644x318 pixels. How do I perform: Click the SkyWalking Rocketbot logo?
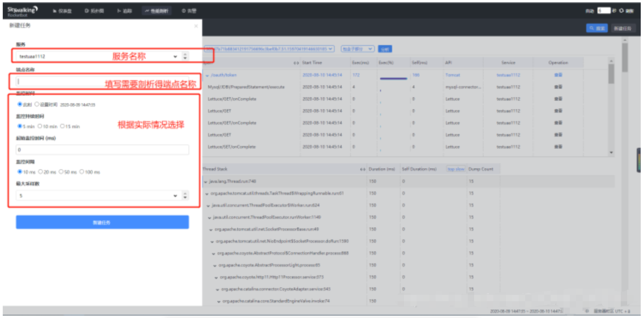[23, 11]
